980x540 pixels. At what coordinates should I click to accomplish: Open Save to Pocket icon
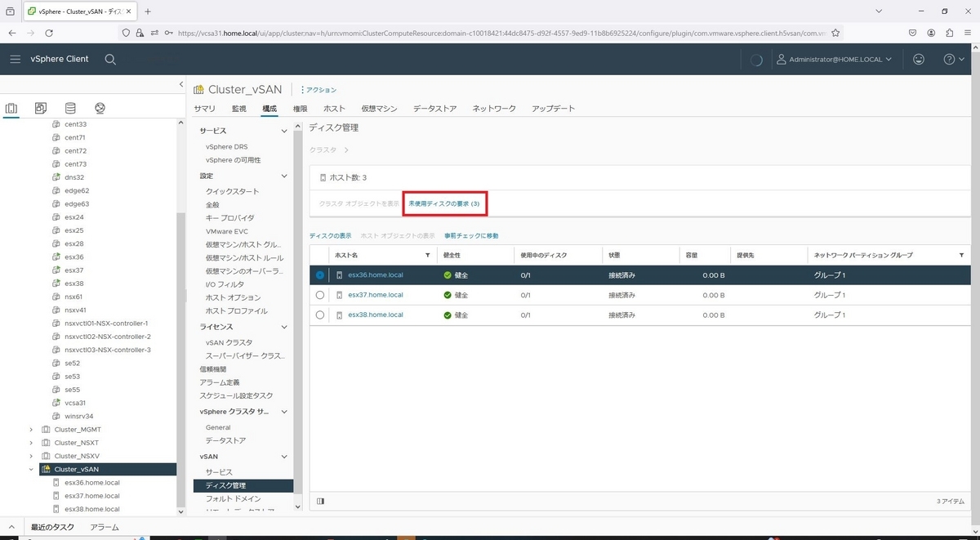coord(912,33)
